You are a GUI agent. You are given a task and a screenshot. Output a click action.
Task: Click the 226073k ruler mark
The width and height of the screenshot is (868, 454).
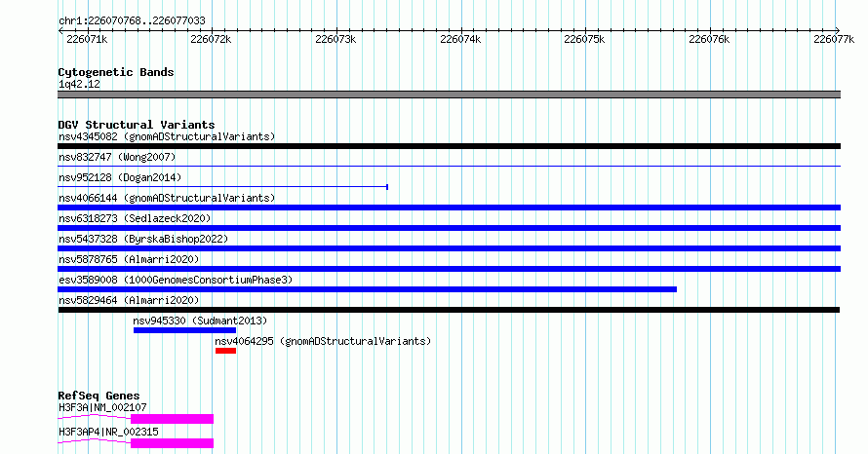coord(335,39)
